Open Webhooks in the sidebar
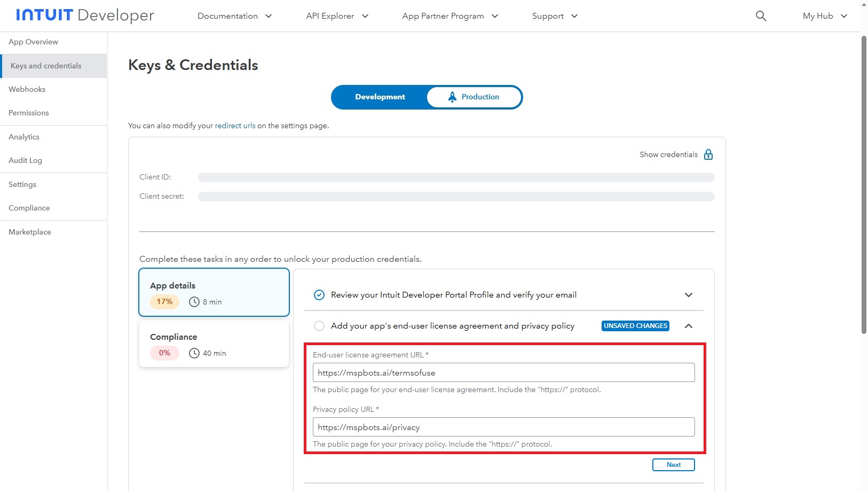The height and width of the screenshot is (491, 868). 27,89
